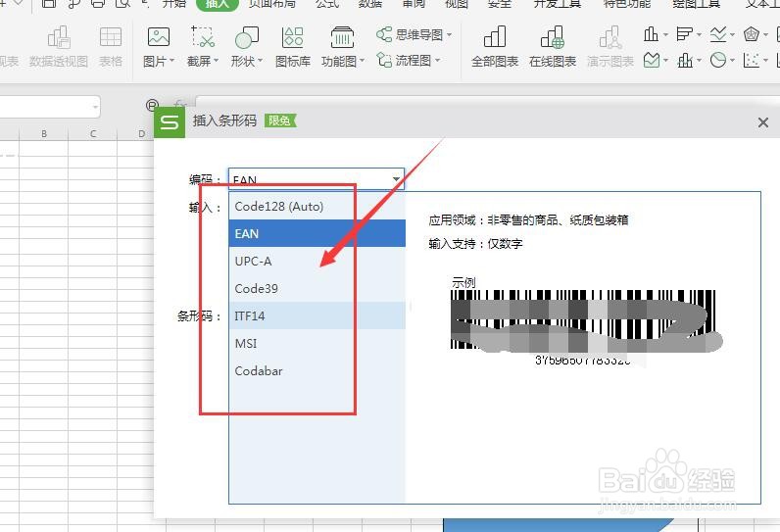Switch to the Data (数据) tab
This screenshot has height=532, width=780.
pos(370,4)
